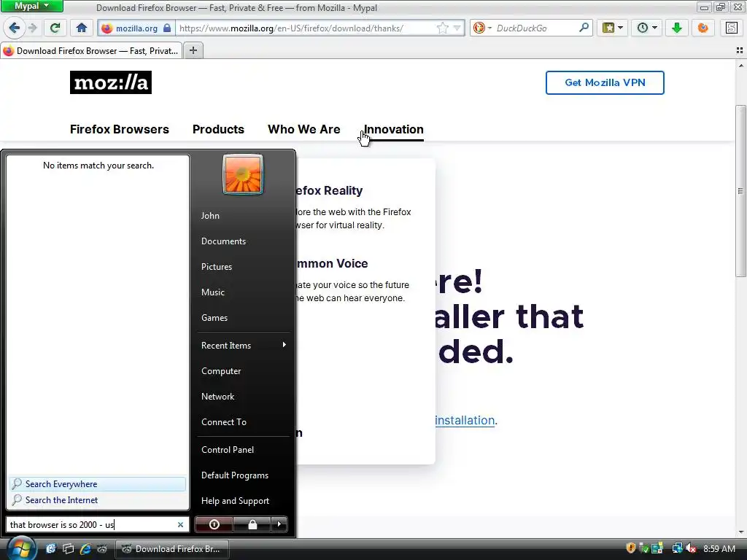This screenshot has width=747, height=560.
Task: Select the Download Firefox Browser tab
Action: pos(91,50)
